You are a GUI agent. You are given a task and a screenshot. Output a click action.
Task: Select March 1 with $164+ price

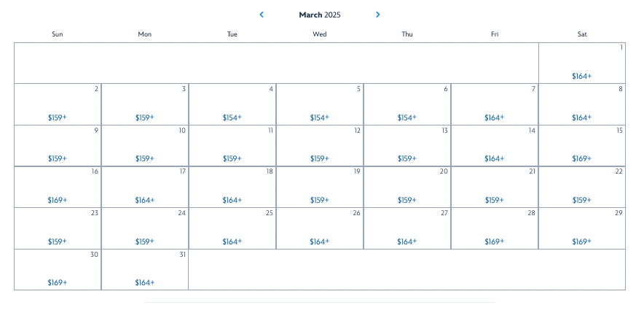[x=582, y=63]
